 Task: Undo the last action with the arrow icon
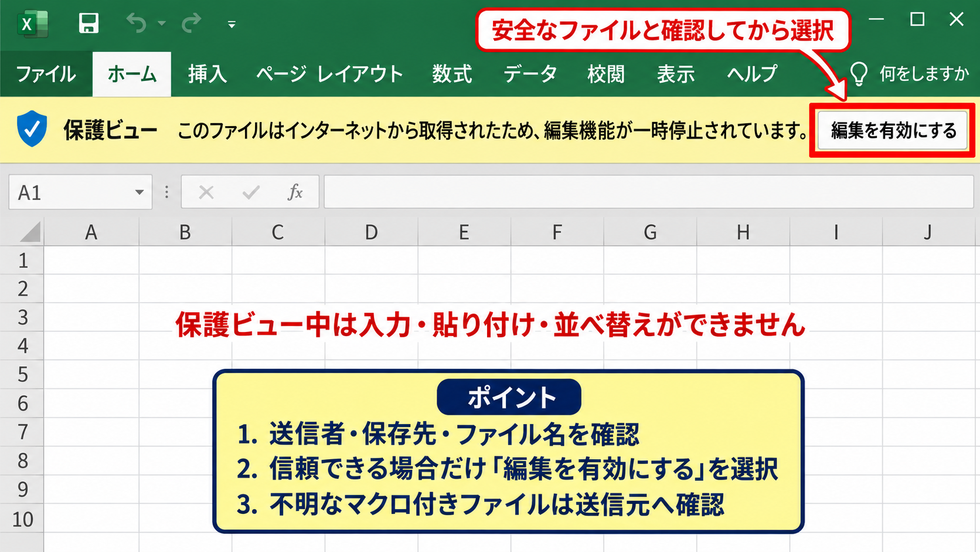pyautogui.click(x=137, y=23)
